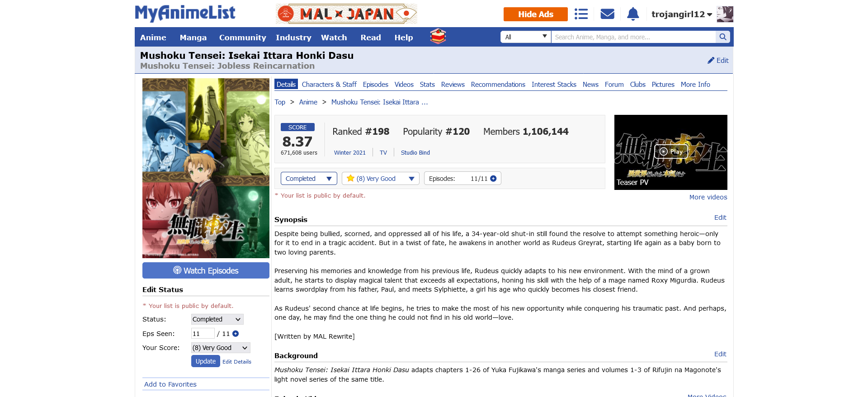Click the Watch Episodes button

[206, 270]
